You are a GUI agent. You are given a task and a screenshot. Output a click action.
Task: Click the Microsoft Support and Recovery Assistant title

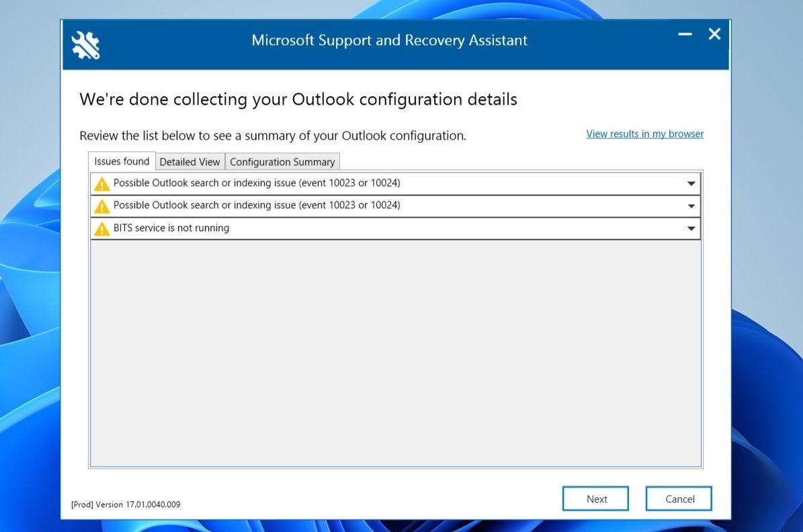[389, 40]
